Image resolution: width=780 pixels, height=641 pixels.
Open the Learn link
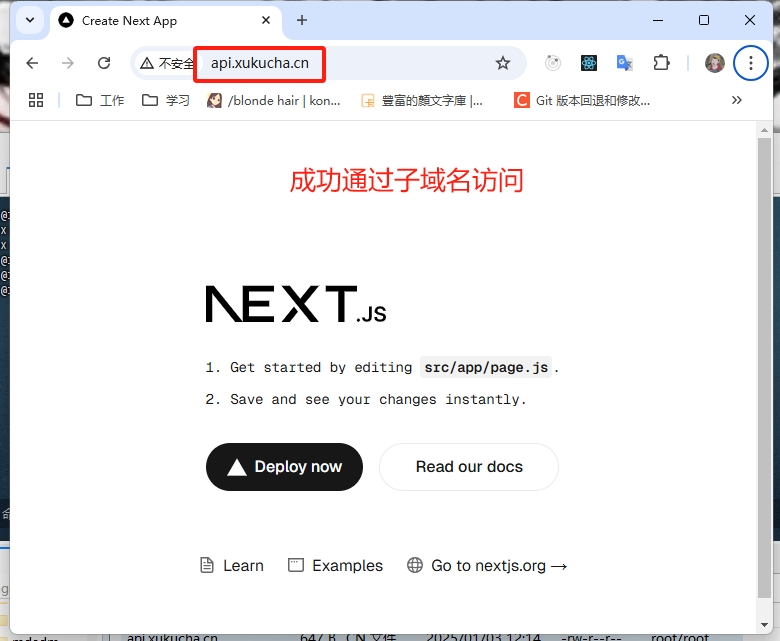coord(232,565)
